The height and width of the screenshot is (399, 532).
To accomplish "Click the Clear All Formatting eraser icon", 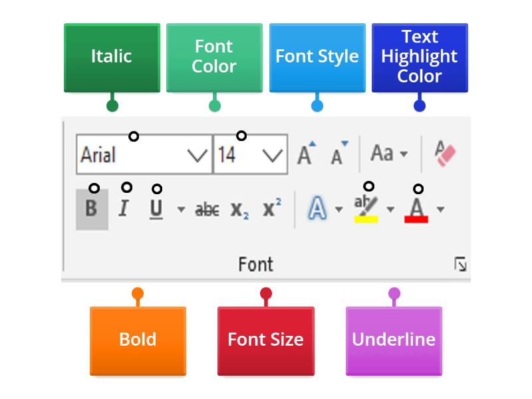I will coord(446,152).
